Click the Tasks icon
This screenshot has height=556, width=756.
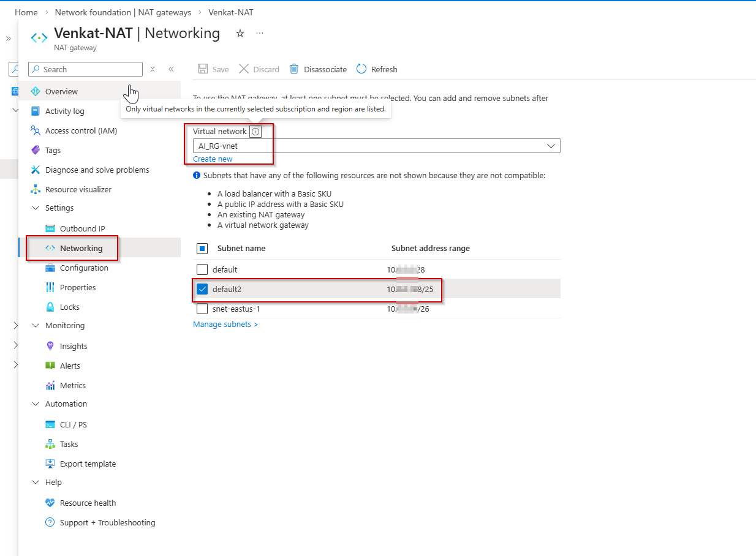coord(50,444)
